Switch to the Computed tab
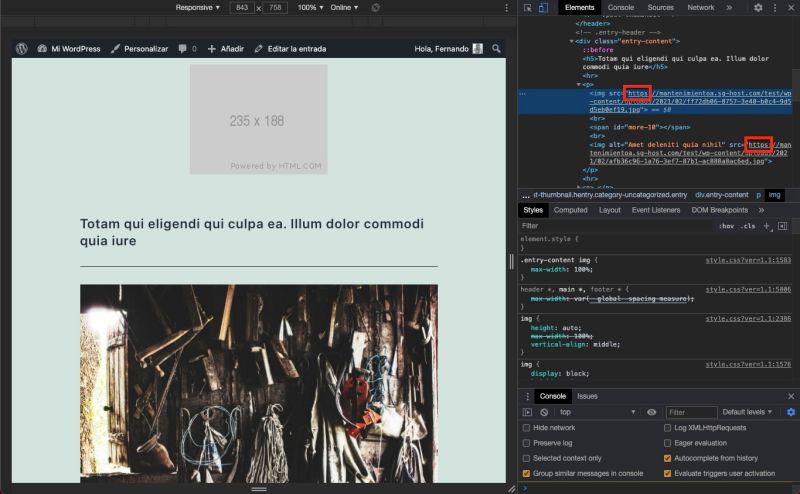800x494 pixels. click(570, 210)
